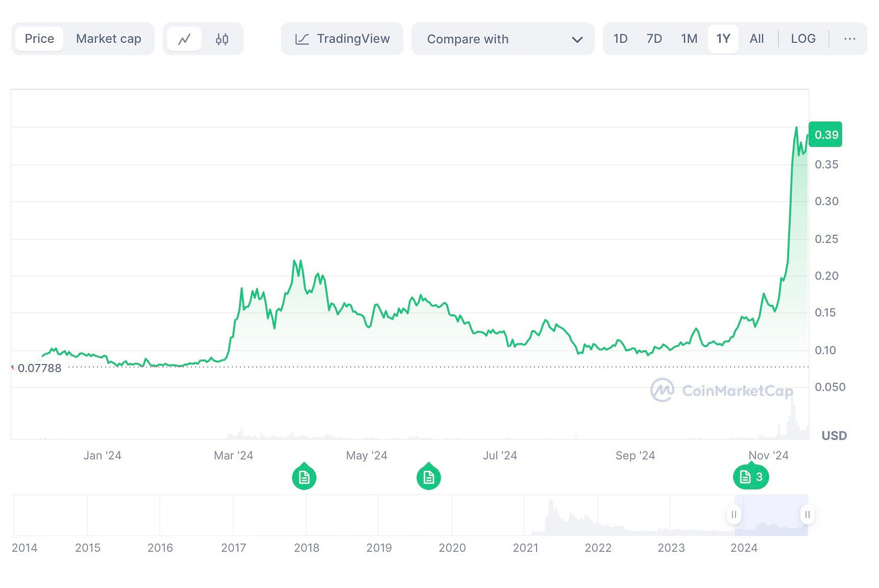
Task: Open the news marker showing 3 items
Action: tap(751, 477)
